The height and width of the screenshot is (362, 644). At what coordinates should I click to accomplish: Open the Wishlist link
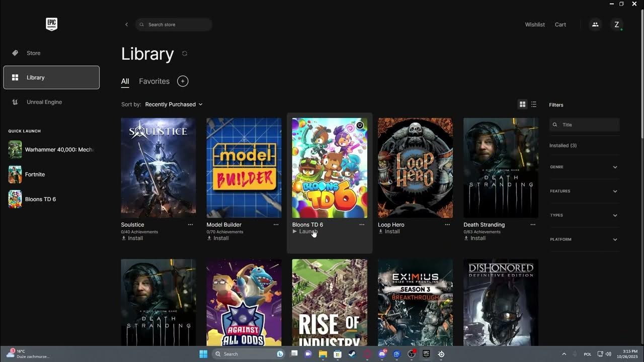[x=535, y=25]
